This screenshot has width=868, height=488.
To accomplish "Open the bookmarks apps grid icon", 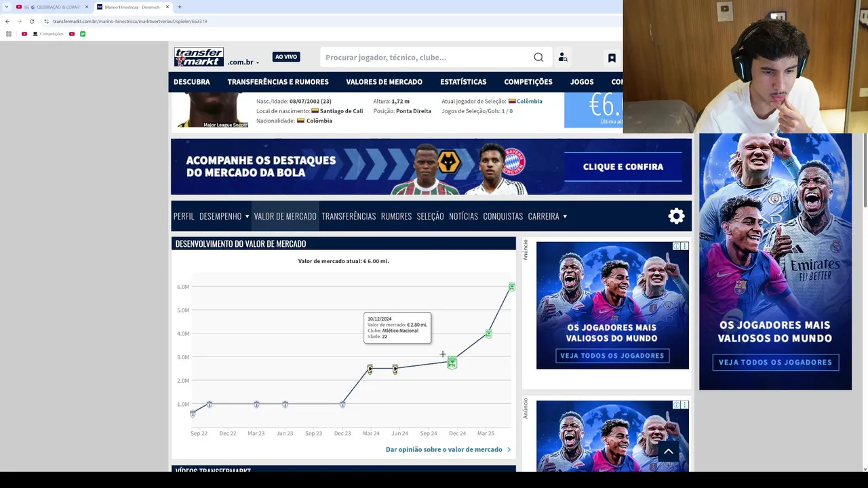I will pyautogui.click(x=9, y=34).
